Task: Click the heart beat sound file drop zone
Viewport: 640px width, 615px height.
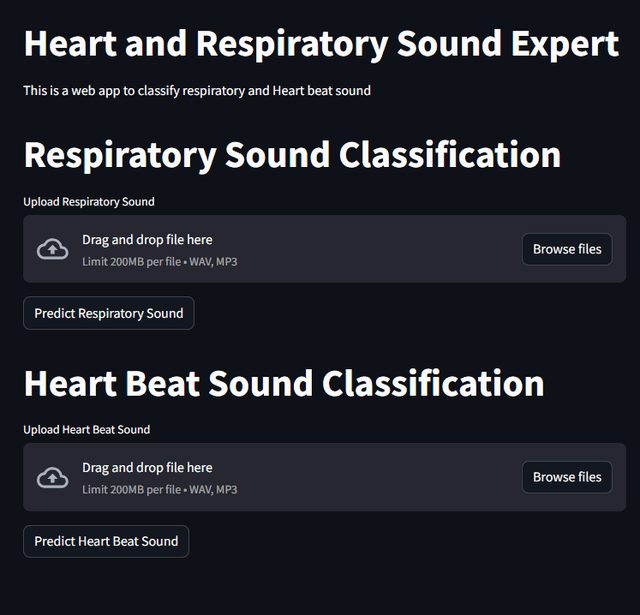Action: tap(324, 477)
